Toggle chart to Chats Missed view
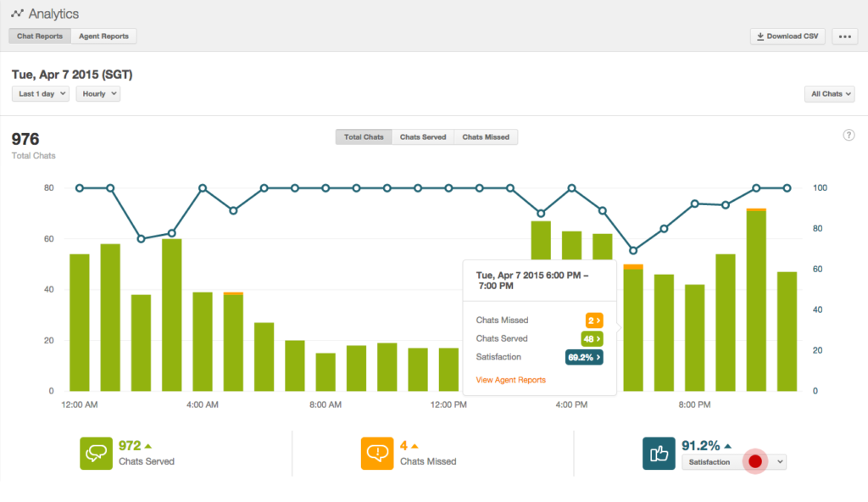The height and width of the screenshot is (502, 868). [486, 137]
